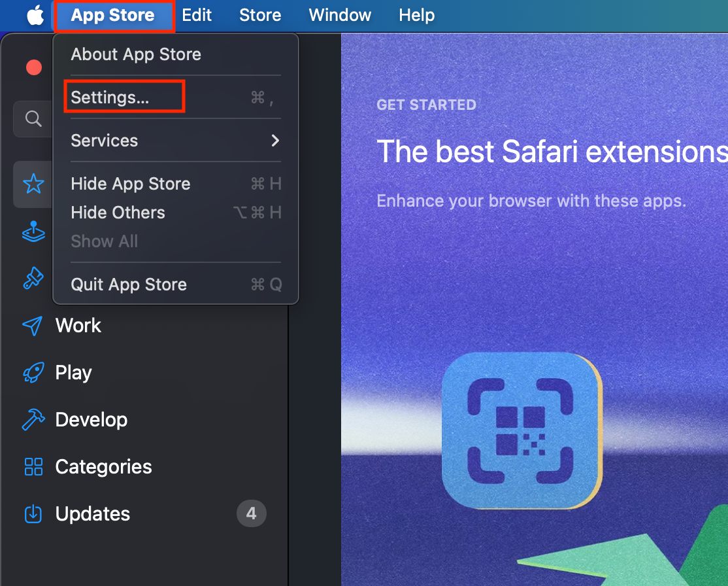
Task: Click the search magnifier icon
Action: tap(33, 118)
